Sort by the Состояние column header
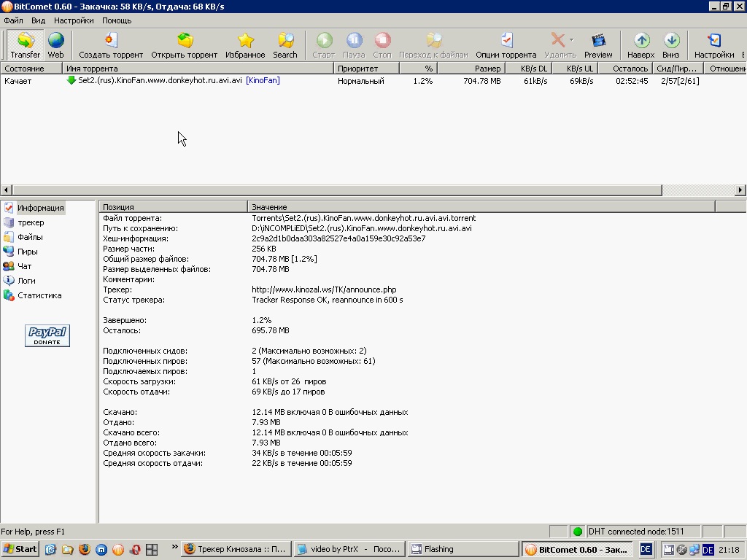This screenshot has height=560, width=747. (x=31, y=69)
